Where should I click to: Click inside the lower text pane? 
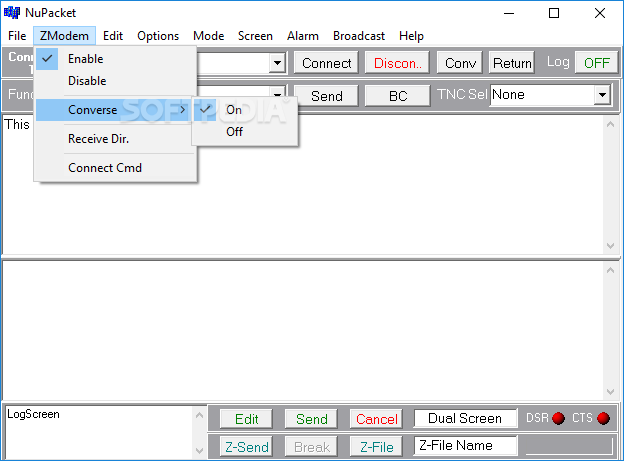[x=302, y=330]
